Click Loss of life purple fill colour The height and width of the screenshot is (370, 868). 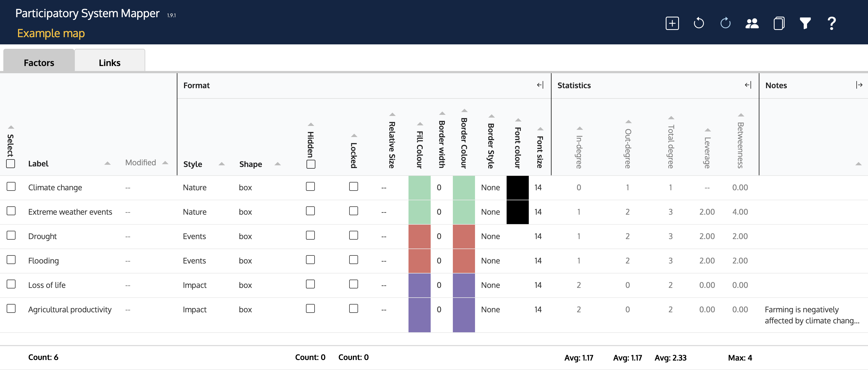click(419, 285)
